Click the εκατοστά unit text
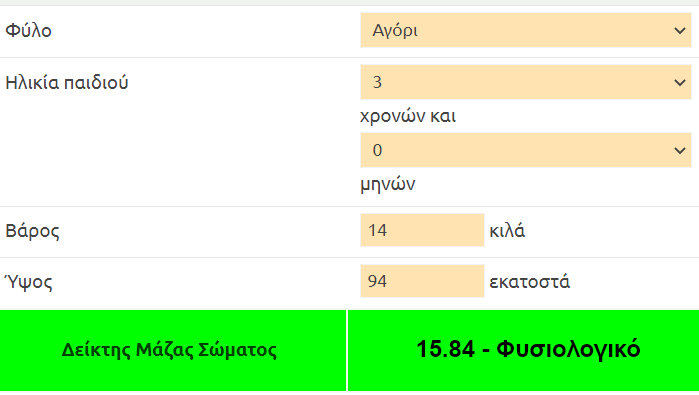This screenshot has width=699, height=395. tap(530, 282)
